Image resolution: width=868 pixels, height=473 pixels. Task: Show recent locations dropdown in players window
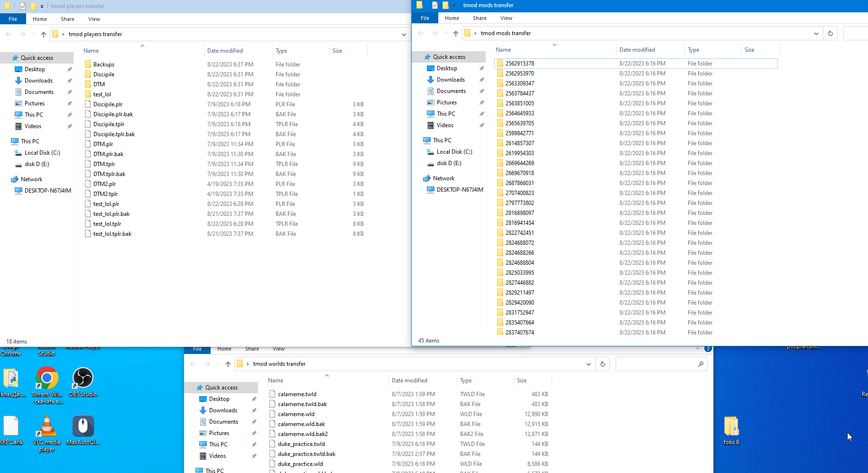coord(33,34)
